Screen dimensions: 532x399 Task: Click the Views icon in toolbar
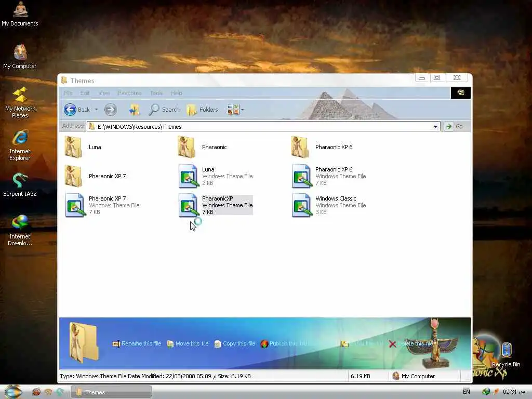(233, 110)
